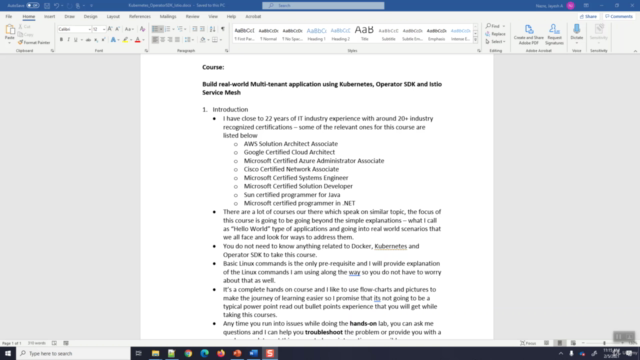Switch to the Design tab
This screenshot has width=640, height=360.
90,16
